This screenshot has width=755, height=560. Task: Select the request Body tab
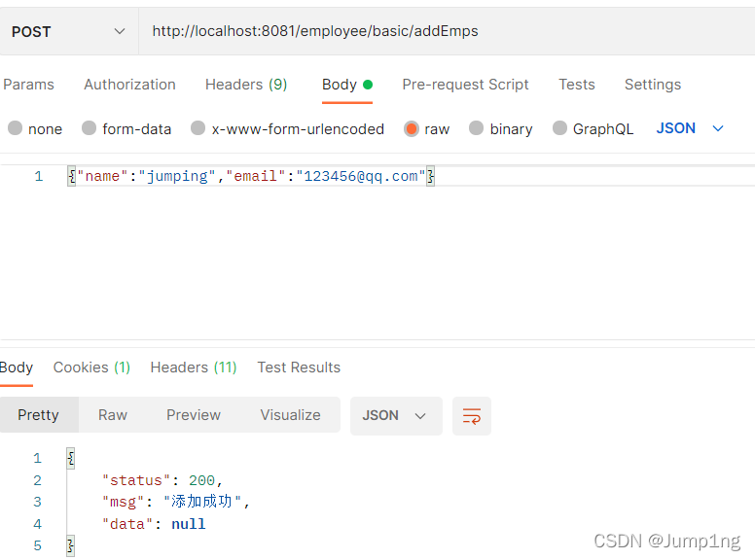click(347, 85)
